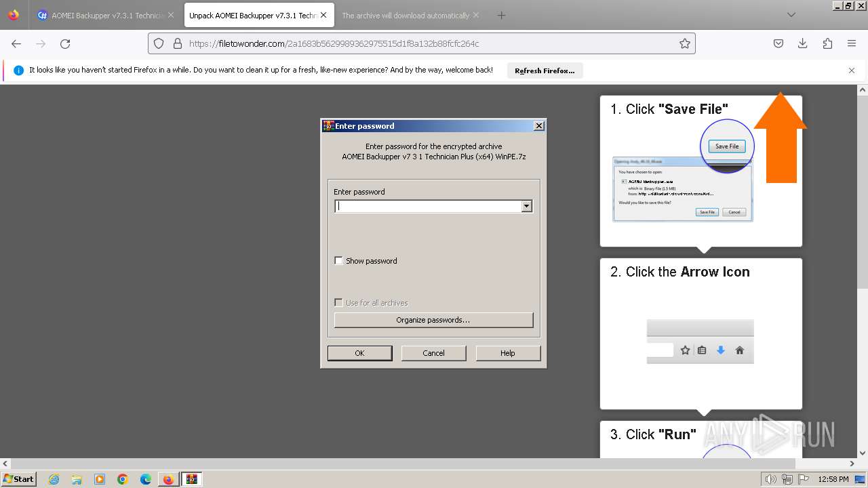Click the volume tray icon
This screenshot has width=868, height=488.
(771, 479)
